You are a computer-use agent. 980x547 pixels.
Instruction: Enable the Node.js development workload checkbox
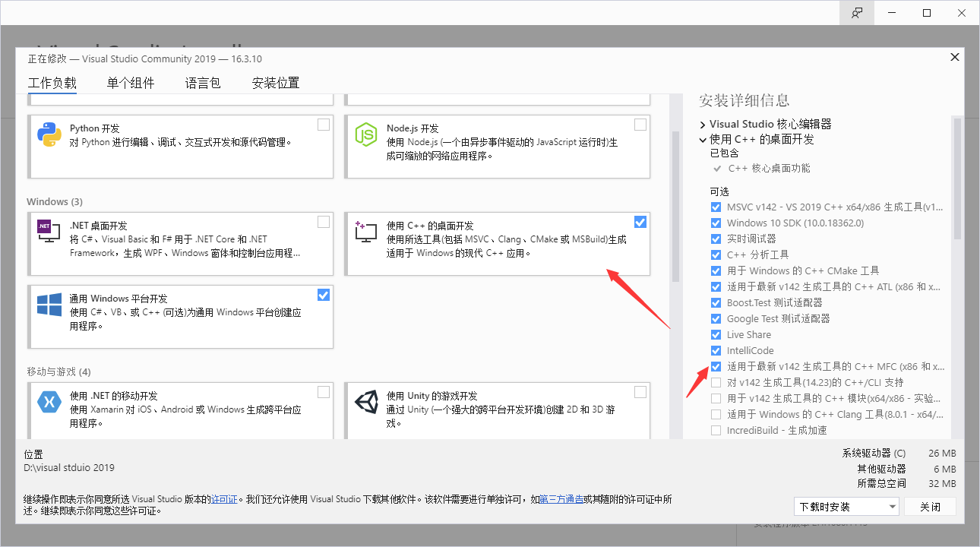point(640,125)
